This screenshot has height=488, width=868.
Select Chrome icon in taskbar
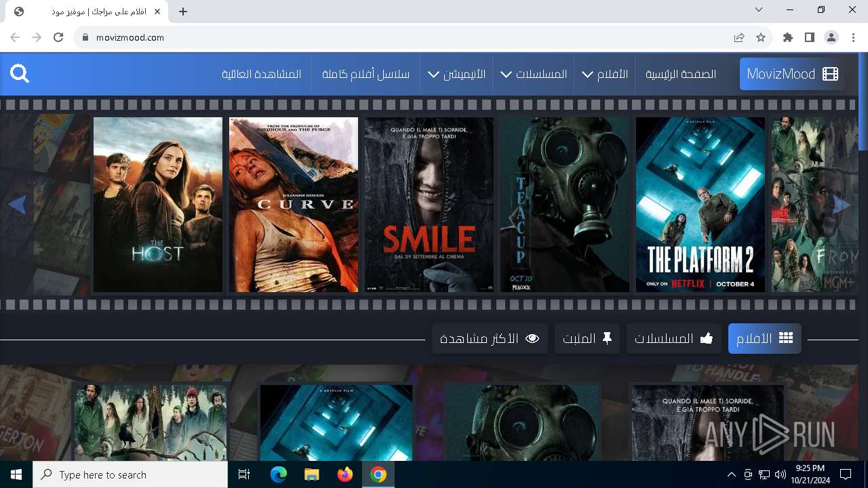(378, 474)
